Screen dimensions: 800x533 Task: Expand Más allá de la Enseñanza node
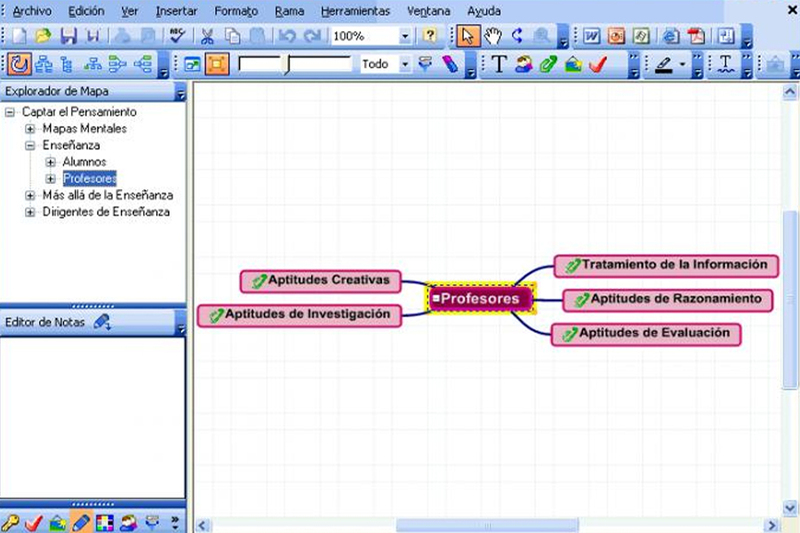[x=30, y=195]
